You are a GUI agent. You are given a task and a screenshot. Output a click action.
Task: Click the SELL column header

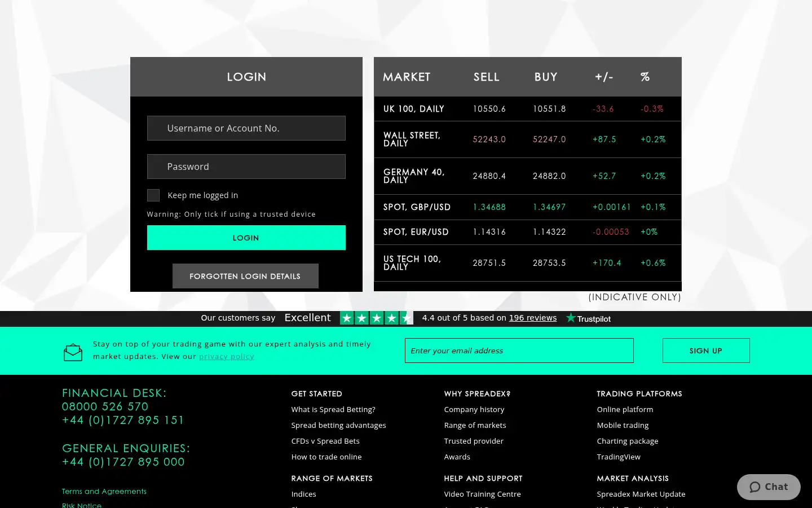click(487, 77)
